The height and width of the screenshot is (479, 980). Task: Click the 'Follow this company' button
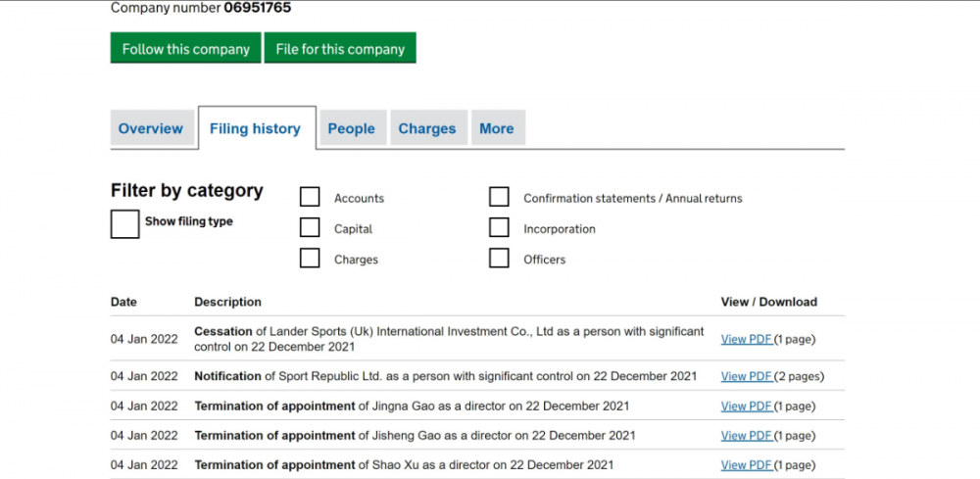click(185, 49)
